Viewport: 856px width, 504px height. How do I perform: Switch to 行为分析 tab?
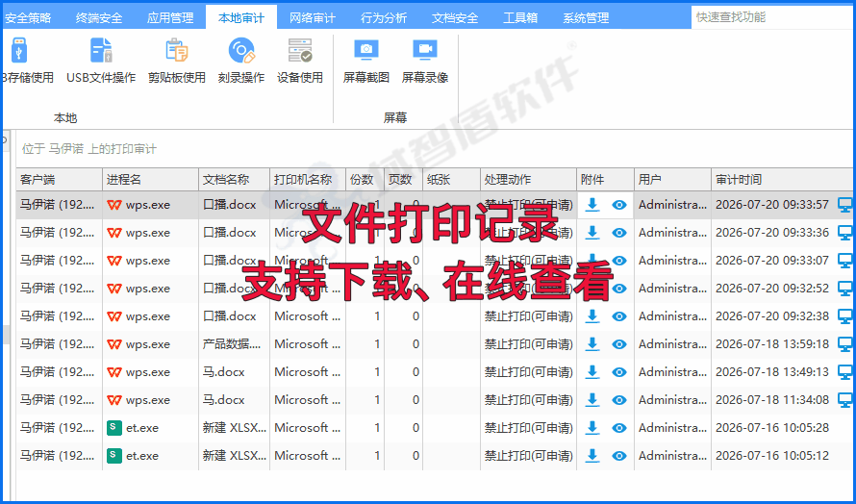point(384,17)
